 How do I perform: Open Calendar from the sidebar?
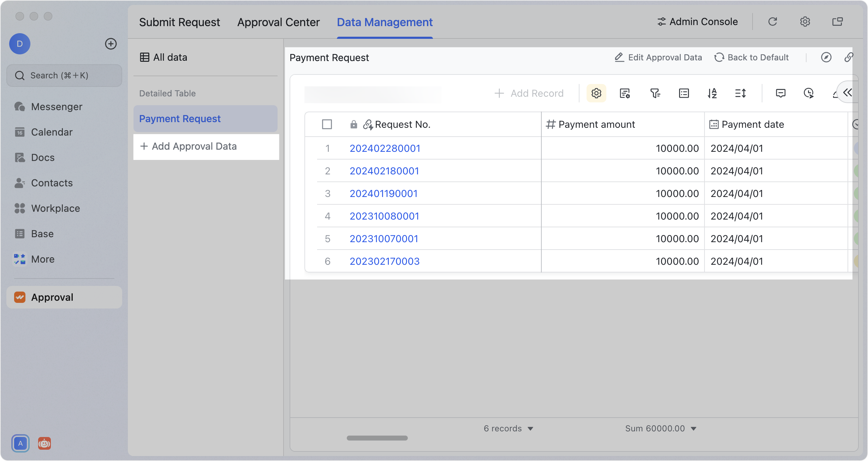[x=52, y=132]
